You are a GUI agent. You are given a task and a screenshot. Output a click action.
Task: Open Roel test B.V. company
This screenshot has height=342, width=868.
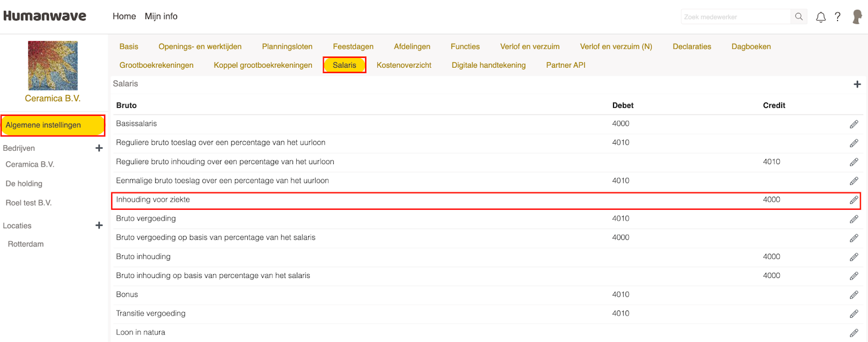[x=29, y=203]
